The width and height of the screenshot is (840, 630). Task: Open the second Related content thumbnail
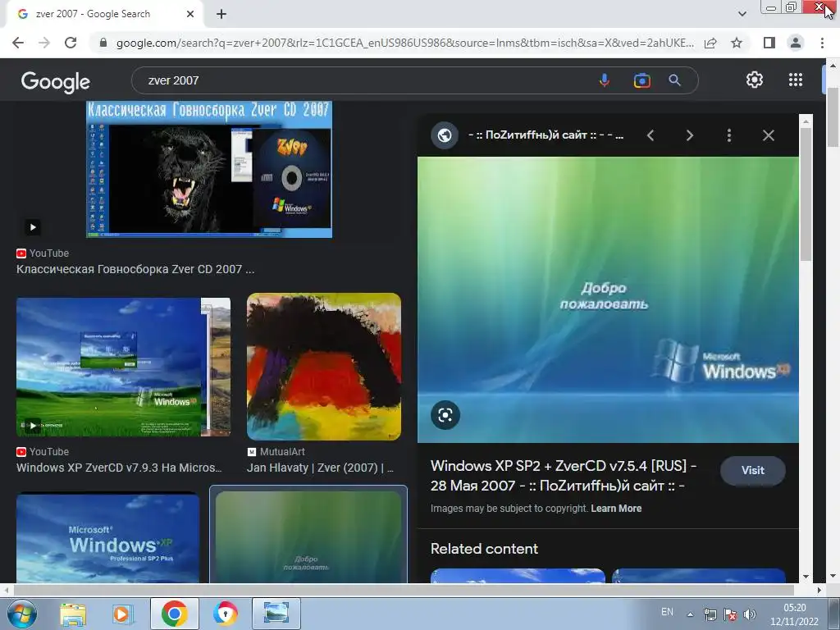(x=699, y=576)
